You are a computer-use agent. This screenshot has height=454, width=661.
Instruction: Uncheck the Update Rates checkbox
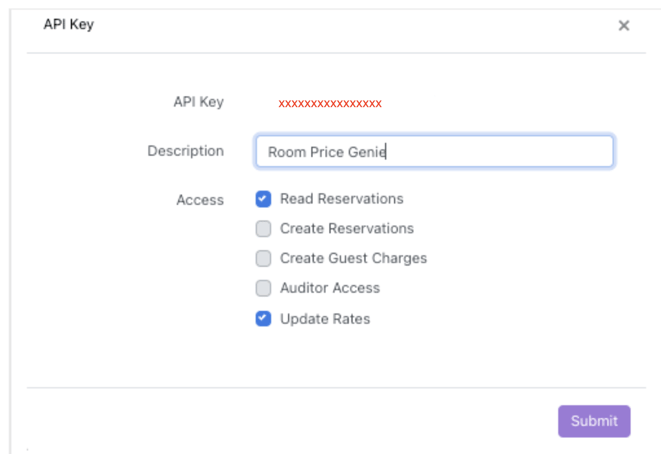(264, 319)
